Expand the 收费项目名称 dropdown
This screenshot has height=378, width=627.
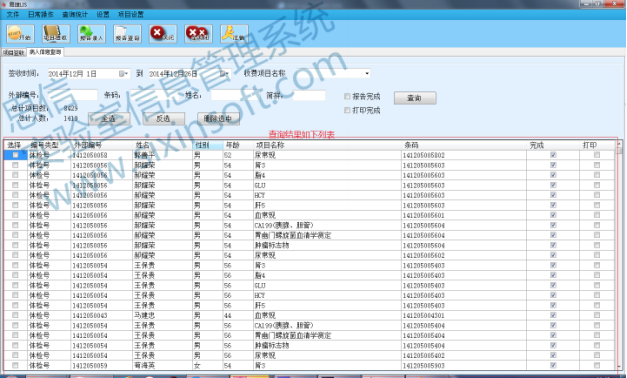click(x=367, y=74)
